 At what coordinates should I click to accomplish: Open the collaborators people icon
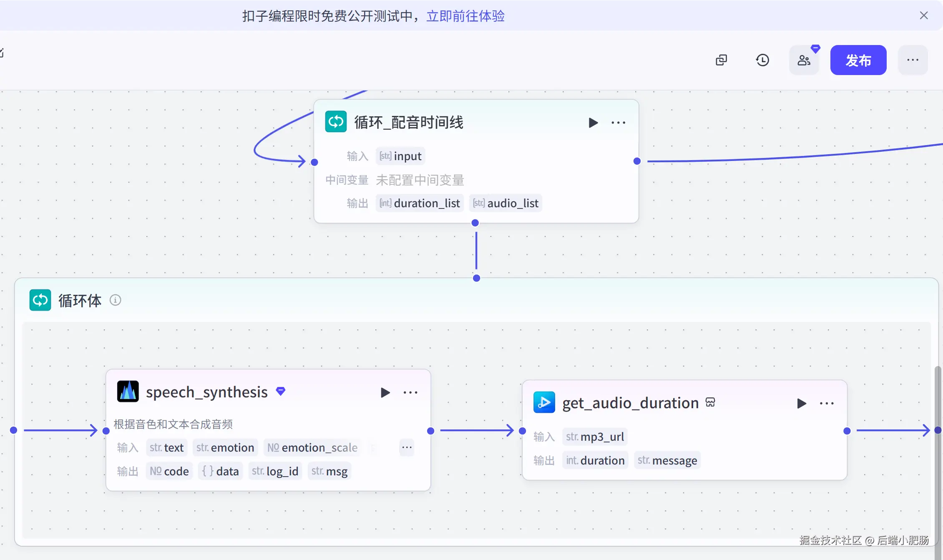(x=804, y=60)
